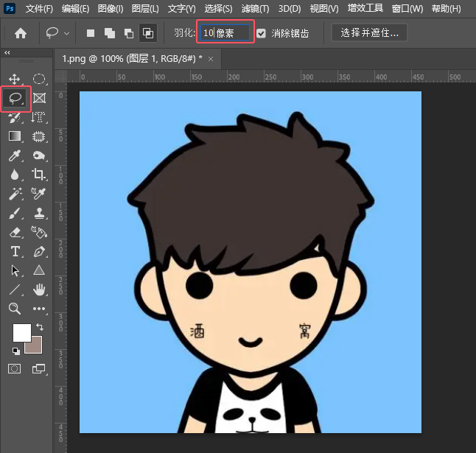Reset default foreground/background colors

point(16,351)
